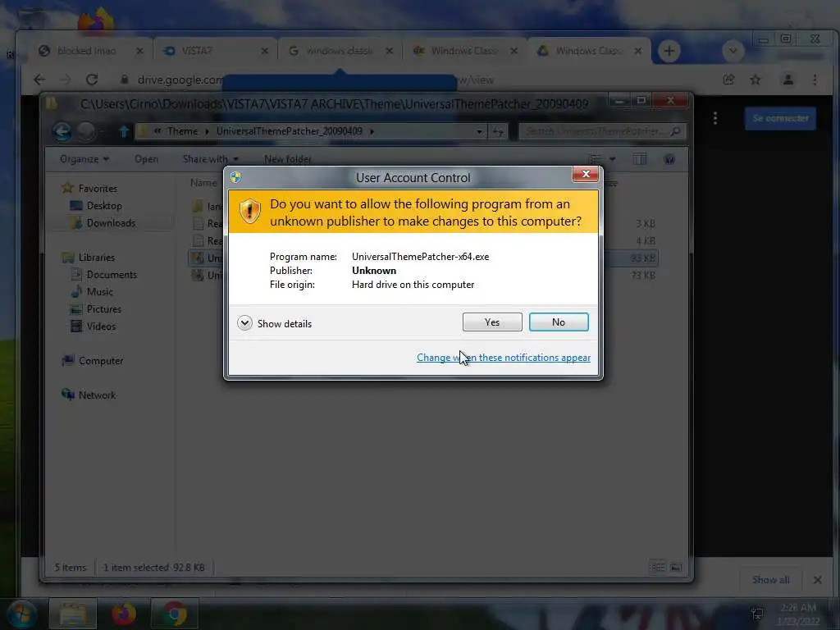The image size is (840, 630).
Task: Open Chrome three-dot menu
Action: point(815,80)
